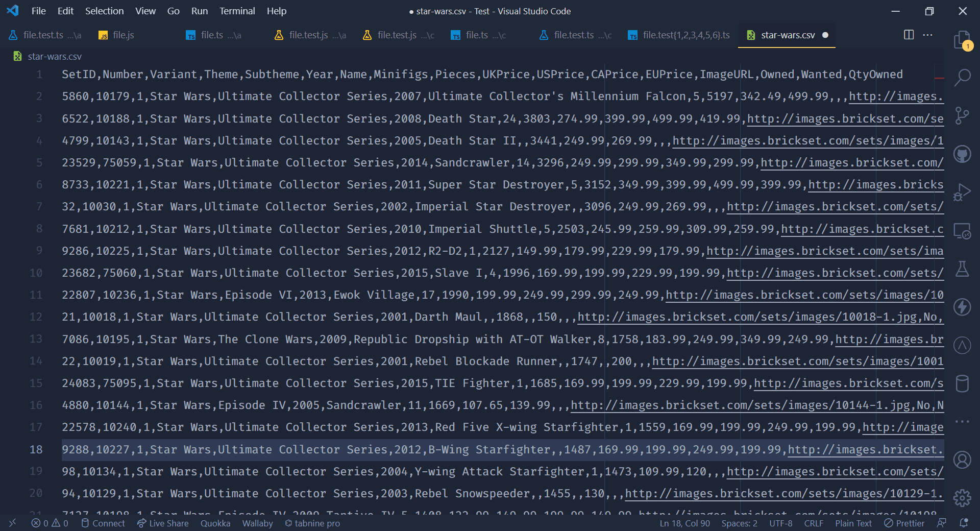Click the circled triangle extension icon
Screen dimensions: 980x531
[x=962, y=346]
